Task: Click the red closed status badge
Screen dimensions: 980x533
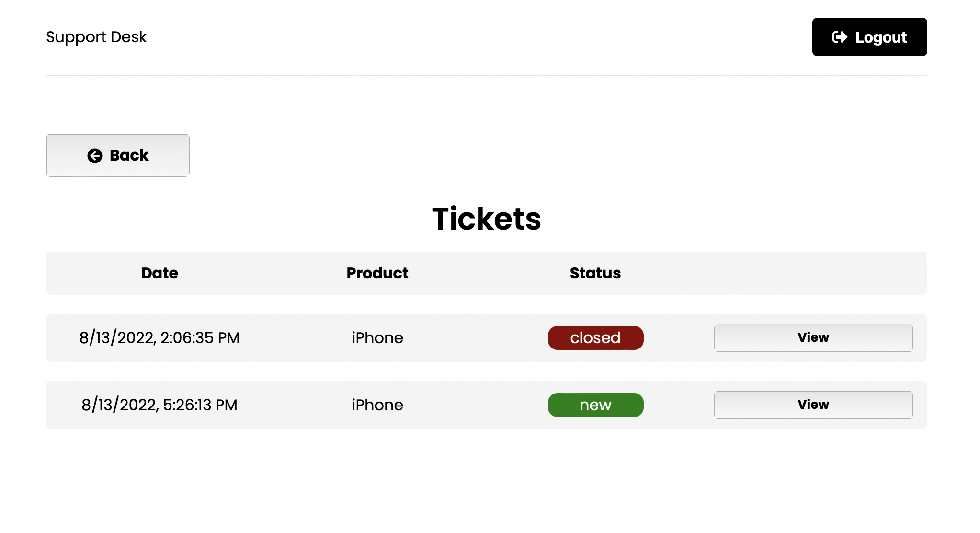Action: click(595, 338)
